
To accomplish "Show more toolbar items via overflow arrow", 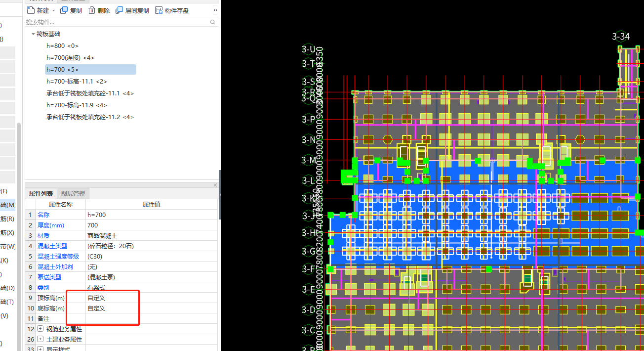I will (215, 10).
